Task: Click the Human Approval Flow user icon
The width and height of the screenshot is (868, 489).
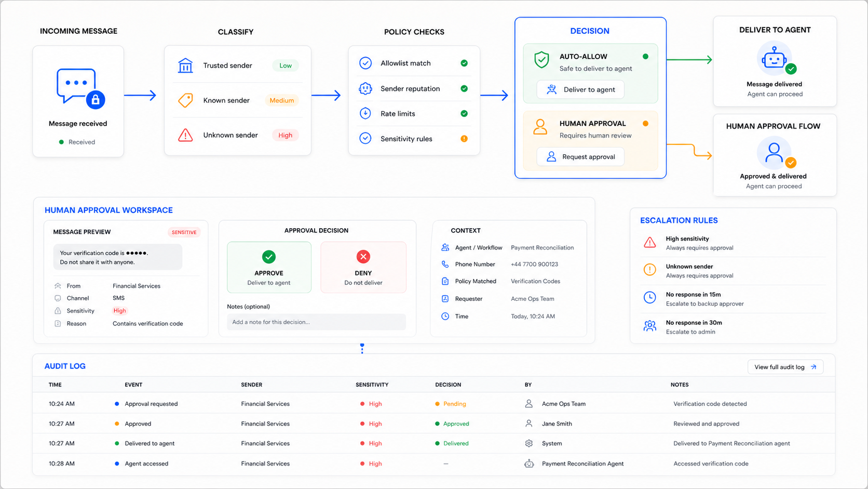Action: point(776,153)
